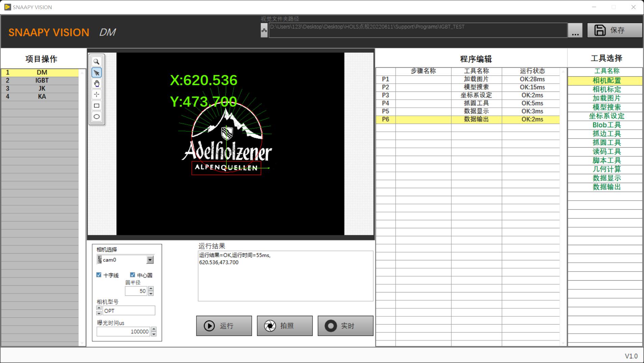Image resolution: width=644 pixels, height=363 pixels.
Task: Select step P5 数据显示 row
Action: 468,111
